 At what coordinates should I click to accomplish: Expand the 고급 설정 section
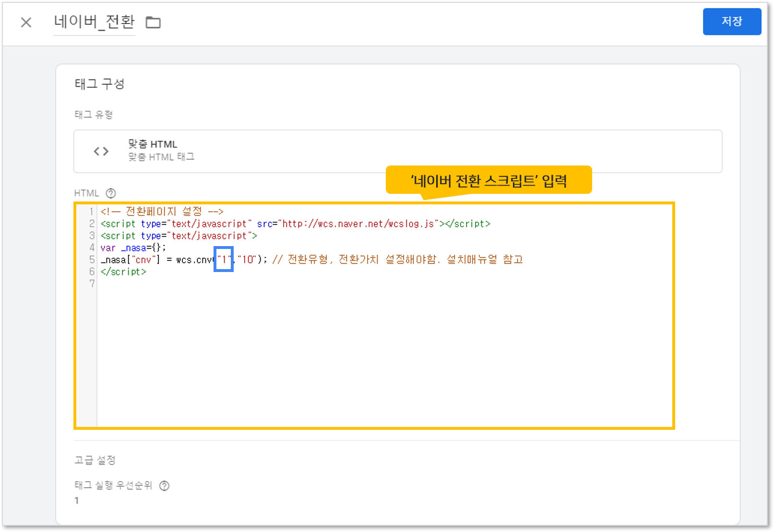click(95, 460)
